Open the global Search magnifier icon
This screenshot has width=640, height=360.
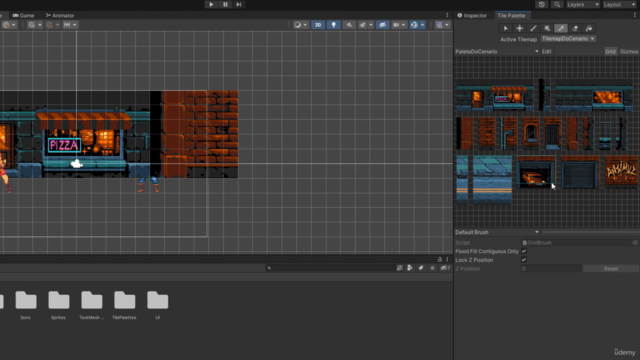[x=557, y=4]
